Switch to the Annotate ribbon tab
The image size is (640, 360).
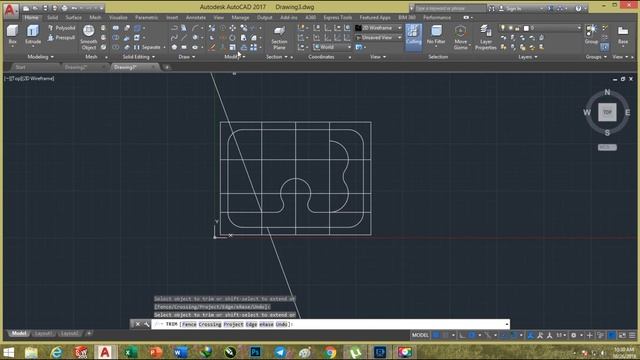tap(196, 18)
